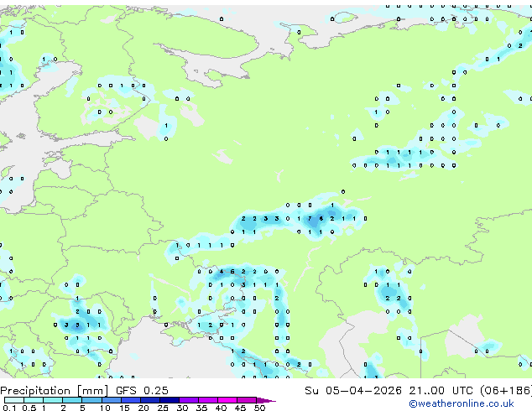The image size is (532, 411).
Task: Click the '0.1' legend scale value
Action: pos(9,408)
